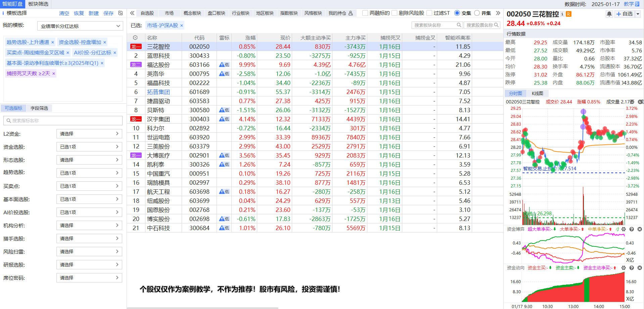The width and height of the screenshot is (644, 309).
Task: Click the search icon in 搜索板块名称 box
Action: tap(459, 25)
